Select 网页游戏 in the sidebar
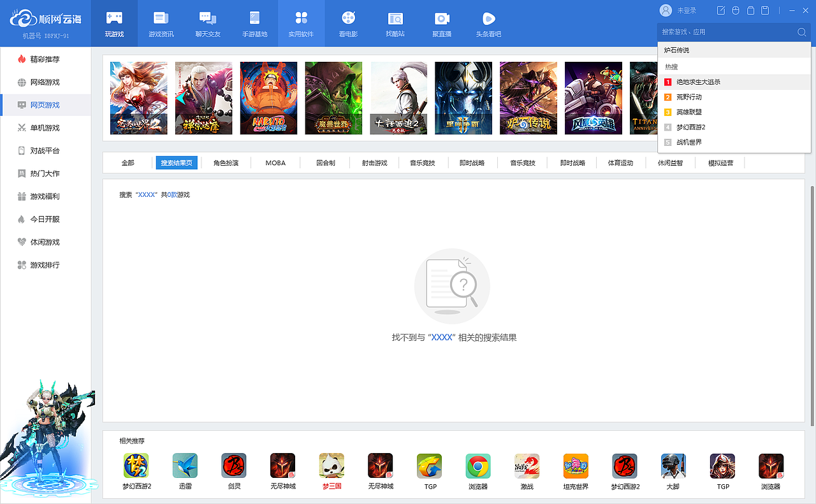This screenshot has height=504, width=816. coord(45,105)
